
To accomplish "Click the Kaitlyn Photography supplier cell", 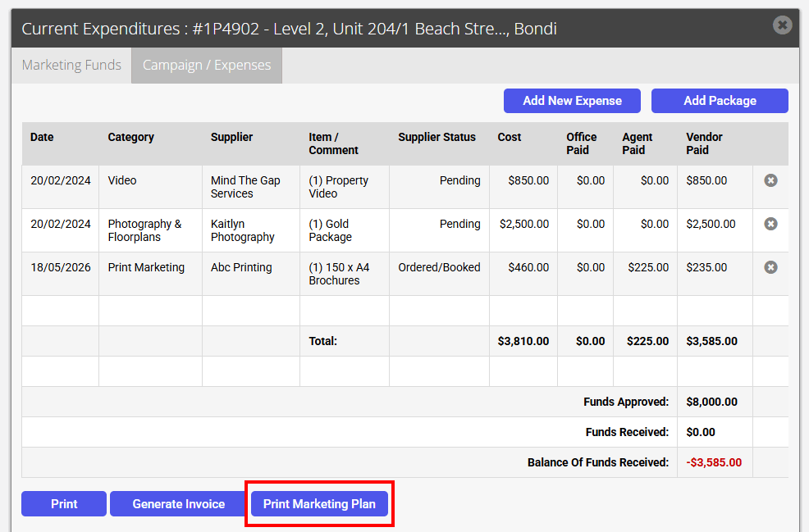I will [x=251, y=230].
